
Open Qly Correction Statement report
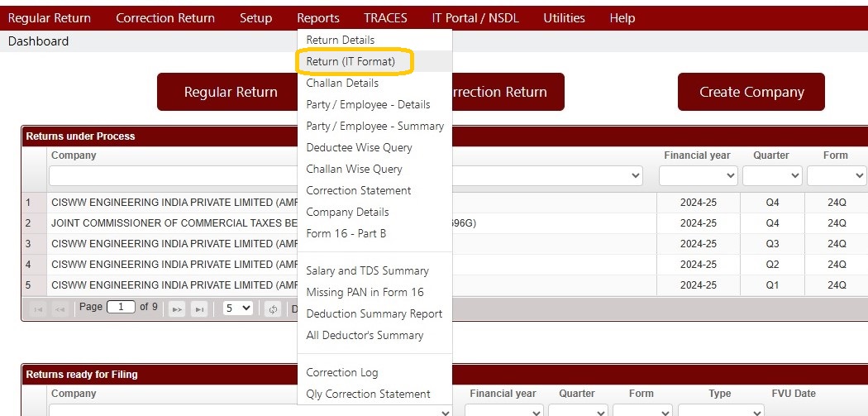368,394
